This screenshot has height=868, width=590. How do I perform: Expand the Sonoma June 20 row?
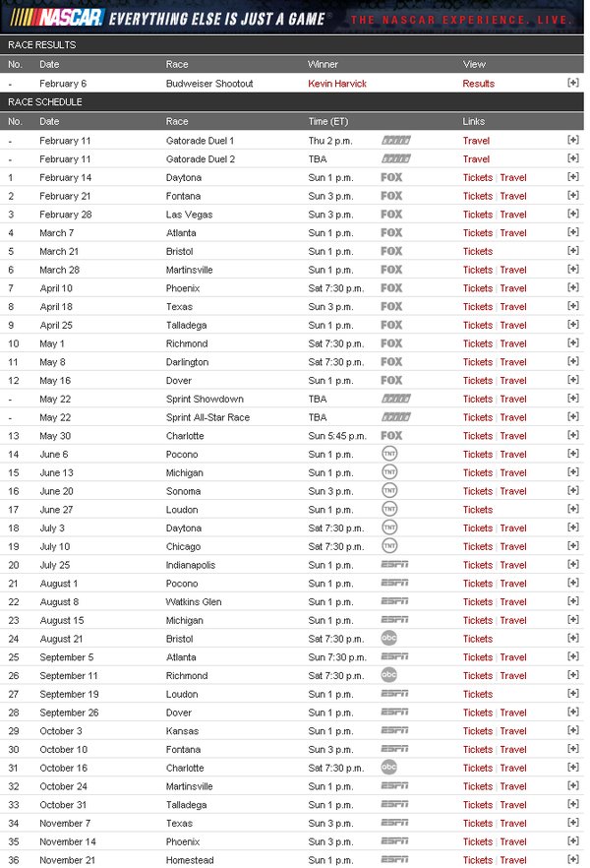(573, 491)
